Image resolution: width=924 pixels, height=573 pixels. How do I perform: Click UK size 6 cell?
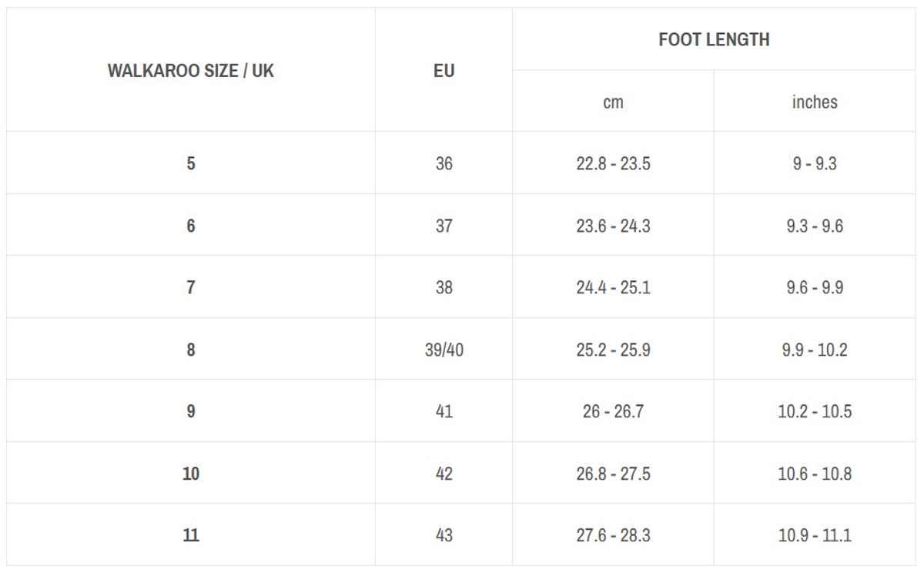pyautogui.click(x=191, y=226)
